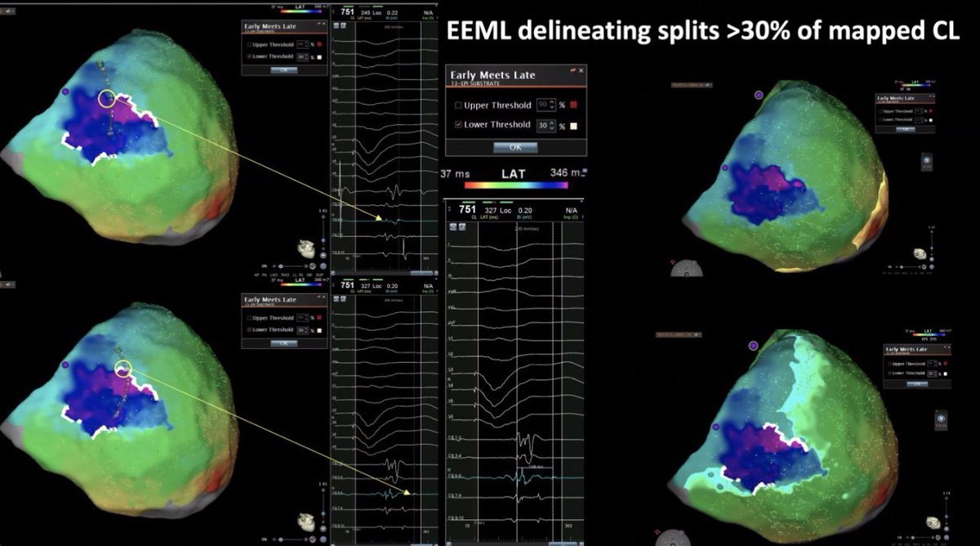Open the red Upper Threshold swatch in the center dialog
Viewport: 980px width, 546px height.
[573, 105]
